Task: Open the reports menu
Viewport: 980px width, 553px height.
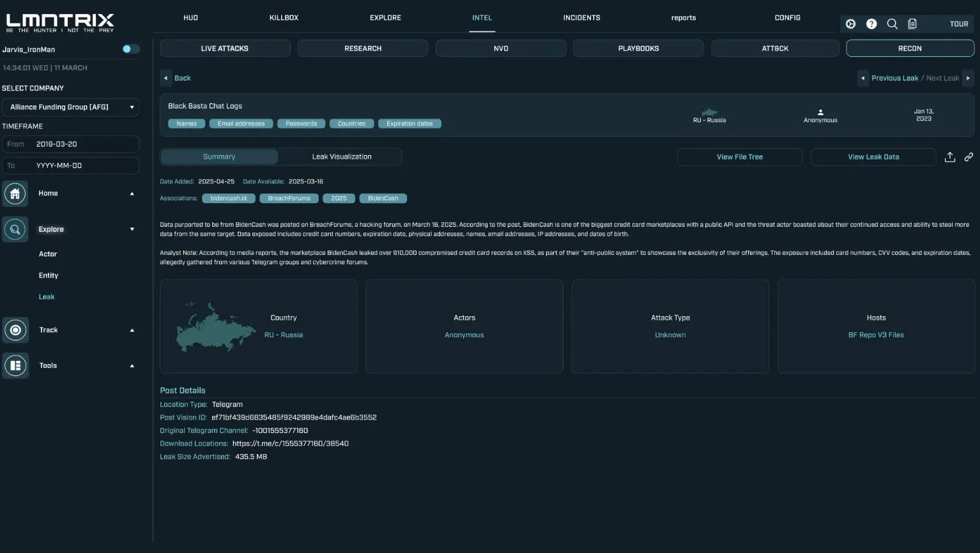Action: click(x=684, y=18)
